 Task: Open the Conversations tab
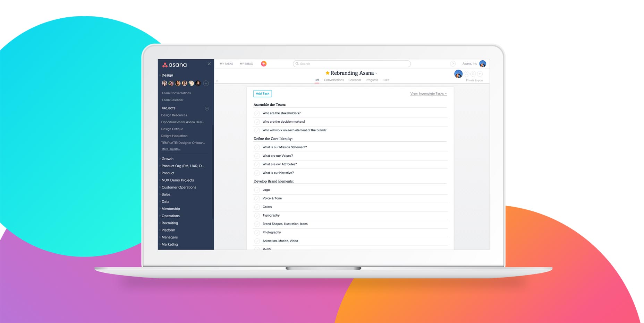coord(334,80)
